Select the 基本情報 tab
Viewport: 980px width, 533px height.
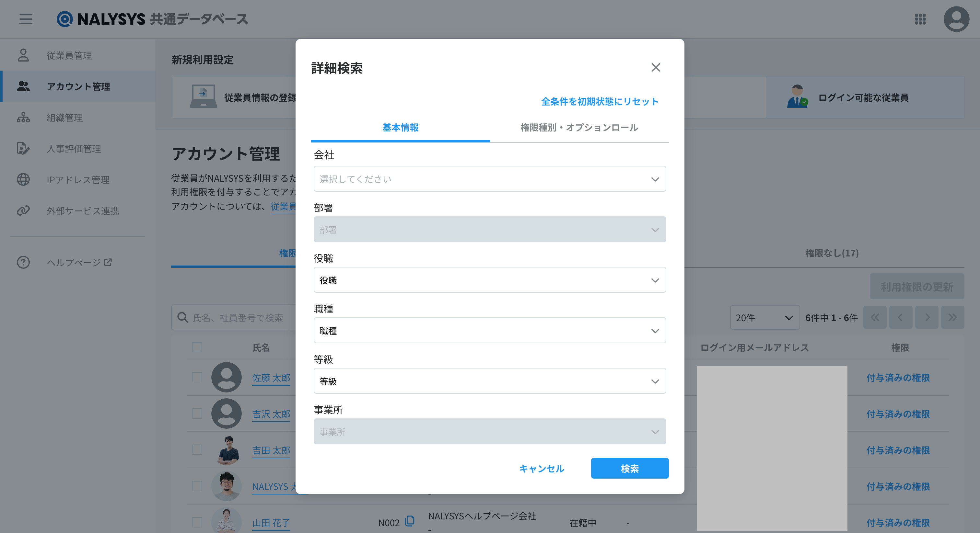click(400, 128)
